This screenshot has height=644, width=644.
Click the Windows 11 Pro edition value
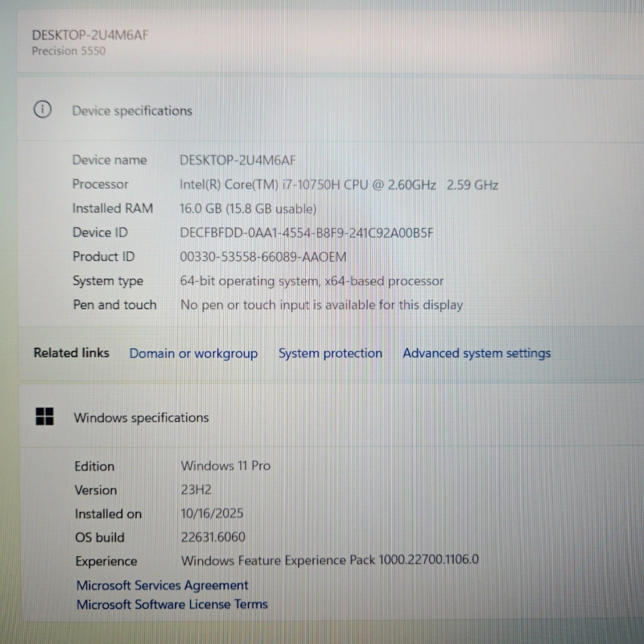pyautogui.click(x=226, y=466)
